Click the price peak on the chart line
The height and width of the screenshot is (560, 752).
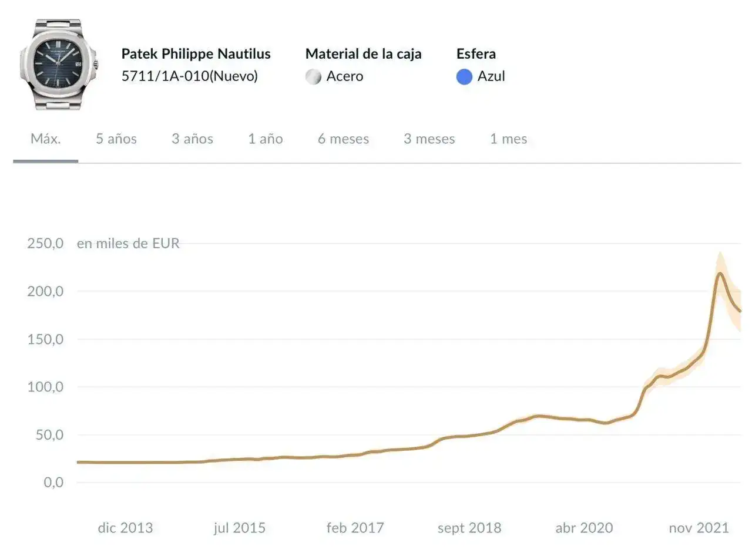(x=720, y=274)
